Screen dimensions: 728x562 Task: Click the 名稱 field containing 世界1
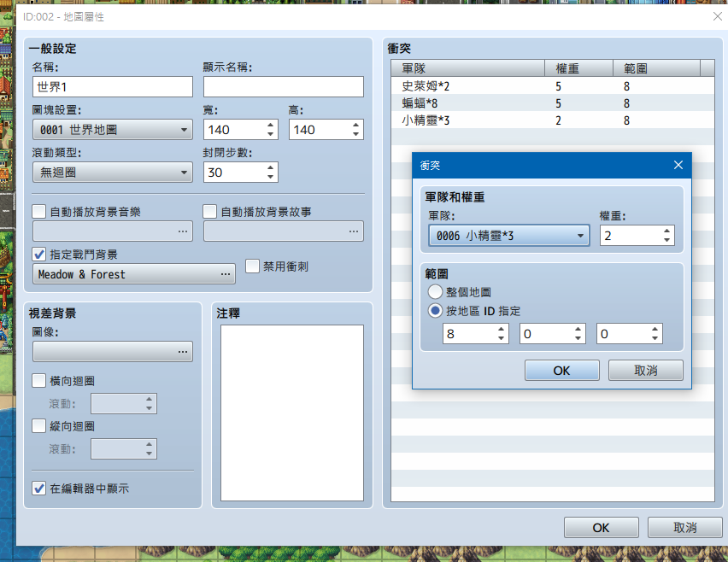112,87
